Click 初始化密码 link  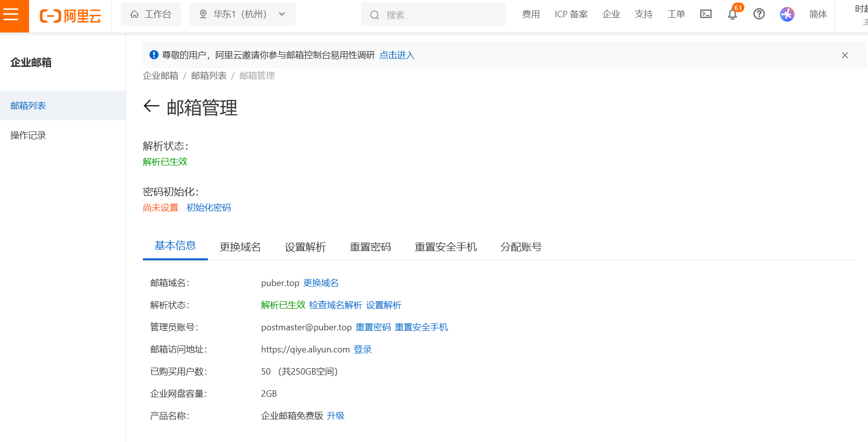pyautogui.click(x=208, y=207)
